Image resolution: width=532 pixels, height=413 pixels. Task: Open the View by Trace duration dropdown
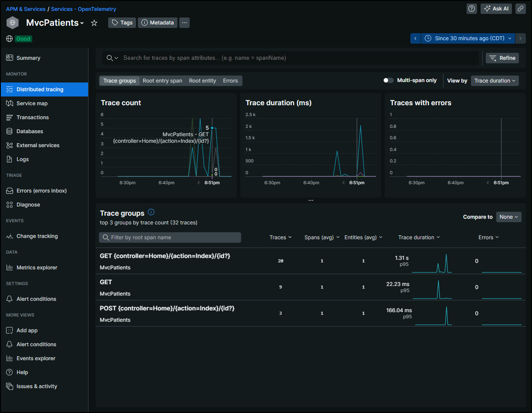495,80
